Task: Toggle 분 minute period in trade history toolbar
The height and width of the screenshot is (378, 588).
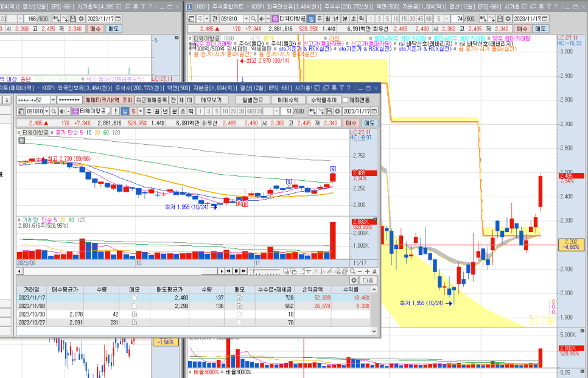Action: (174, 111)
